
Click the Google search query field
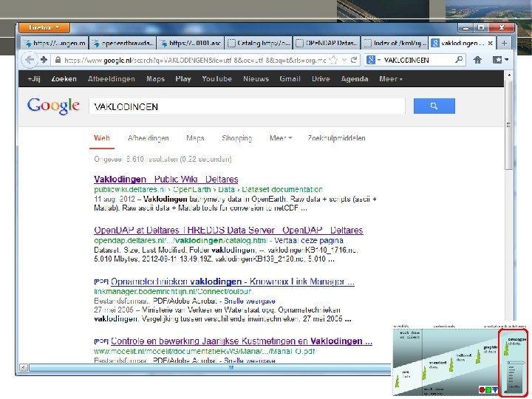click(247, 106)
